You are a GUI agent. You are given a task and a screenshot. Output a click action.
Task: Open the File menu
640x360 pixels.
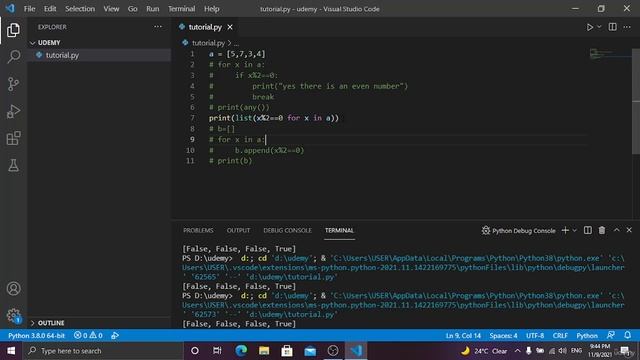(29, 9)
